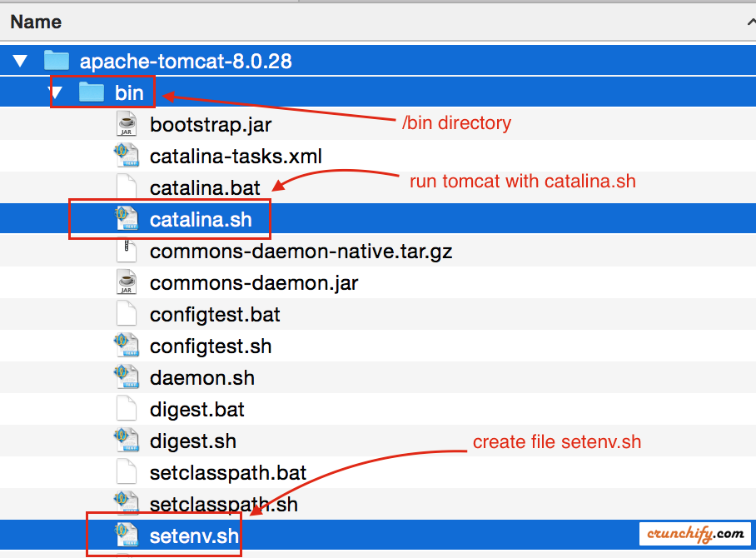Open the crunchify.com watermark link
The image size is (756, 558).
pyautogui.click(x=696, y=533)
